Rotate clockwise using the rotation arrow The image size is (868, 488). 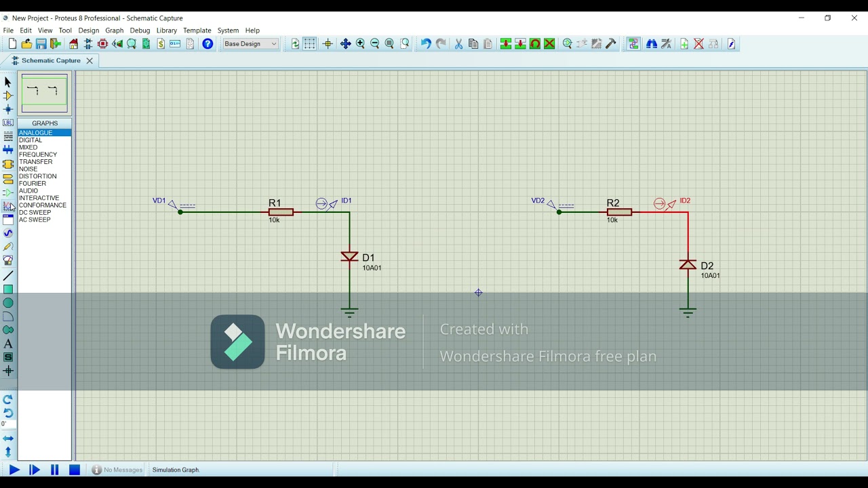pyautogui.click(x=8, y=399)
